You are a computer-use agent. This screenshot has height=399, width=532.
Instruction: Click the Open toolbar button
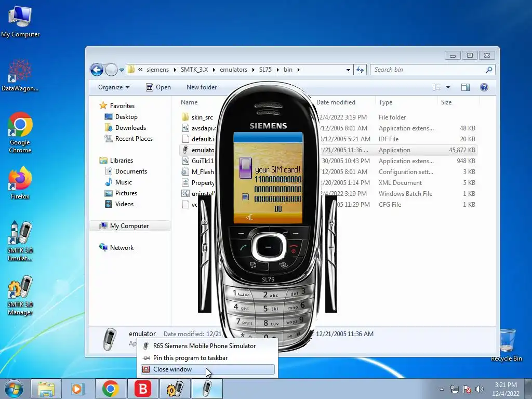(158, 87)
